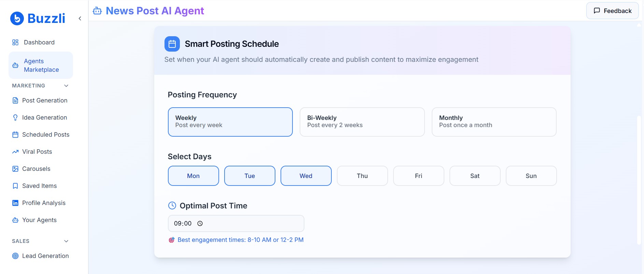Toggle Saturday as a posting day
This screenshot has height=274, width=644.
(x=475, y=176)
